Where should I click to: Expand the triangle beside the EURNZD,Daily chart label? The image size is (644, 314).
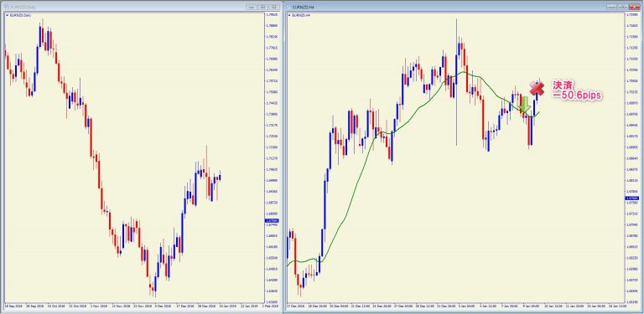[7, 15]
